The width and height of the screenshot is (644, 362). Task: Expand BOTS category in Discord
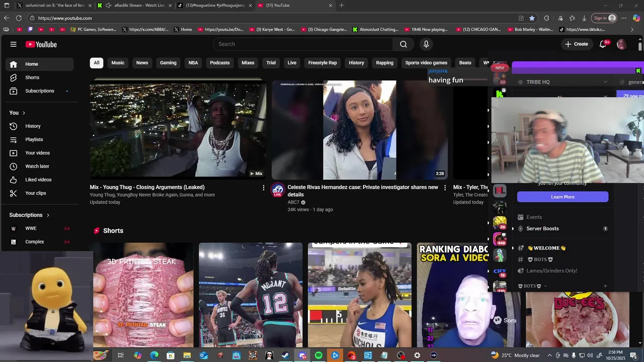533,286
